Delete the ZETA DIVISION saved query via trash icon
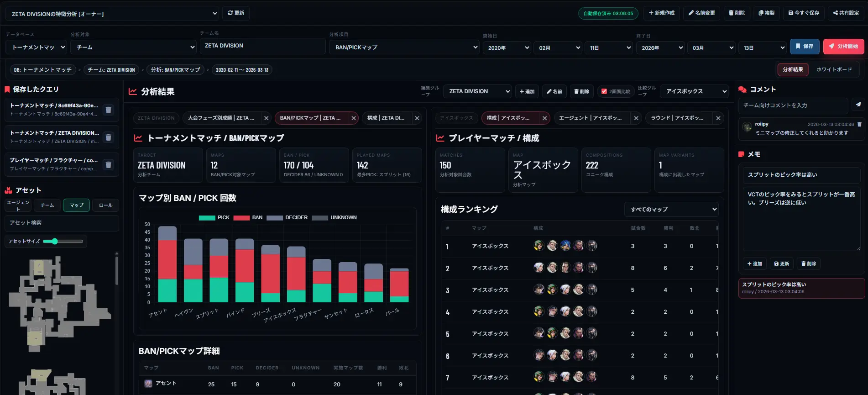This screenshot has width=868, height=395. tap(108, 137)
